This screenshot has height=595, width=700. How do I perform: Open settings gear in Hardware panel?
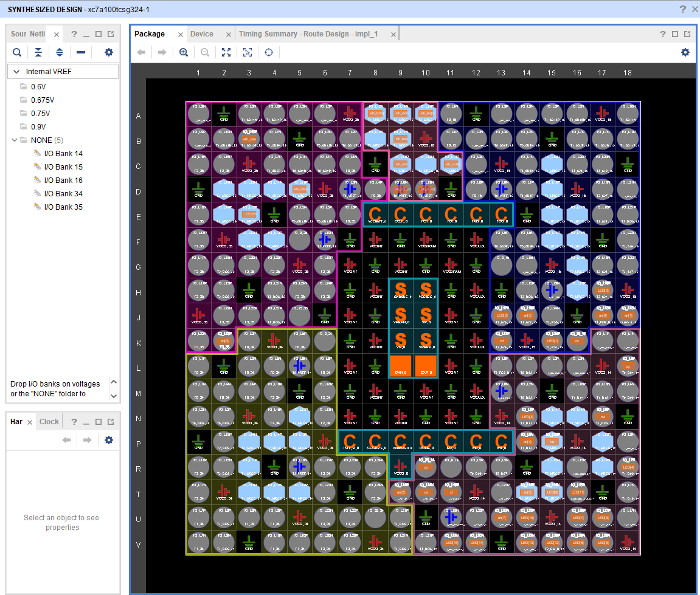pyautogui.click(x=108, y=440)
